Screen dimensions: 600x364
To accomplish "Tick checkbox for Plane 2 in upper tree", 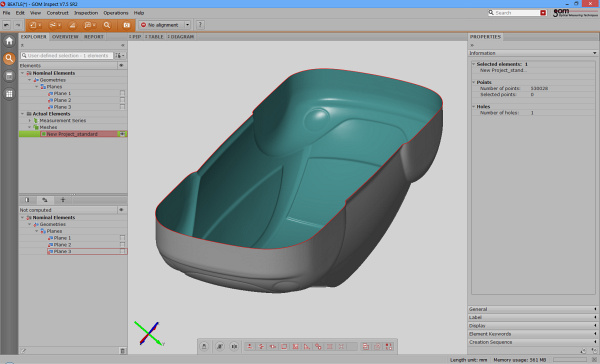I will pyautogui.click(x=122, y=100).
